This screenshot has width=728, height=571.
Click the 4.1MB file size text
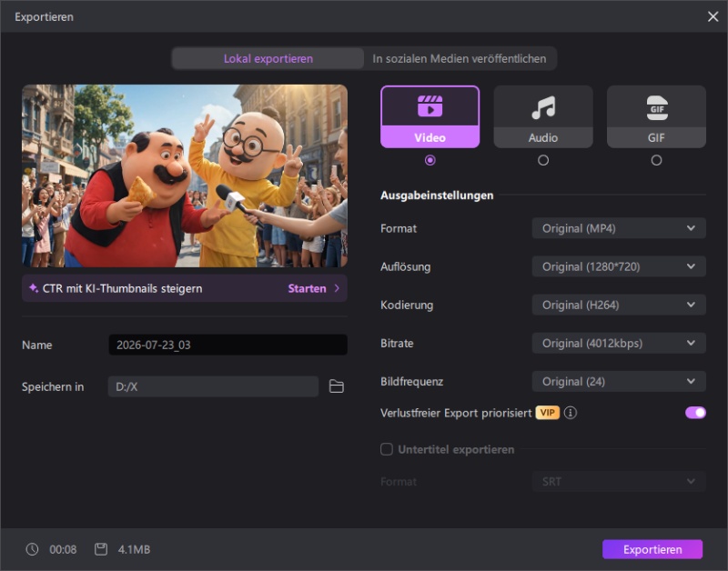click(134, 549)
